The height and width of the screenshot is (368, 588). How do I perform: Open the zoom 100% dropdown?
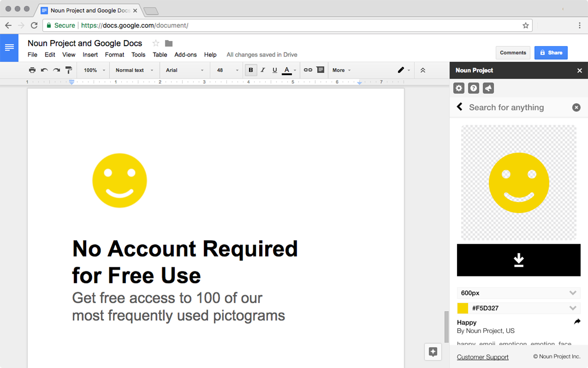pyautogui.click(x=95, y=70)
